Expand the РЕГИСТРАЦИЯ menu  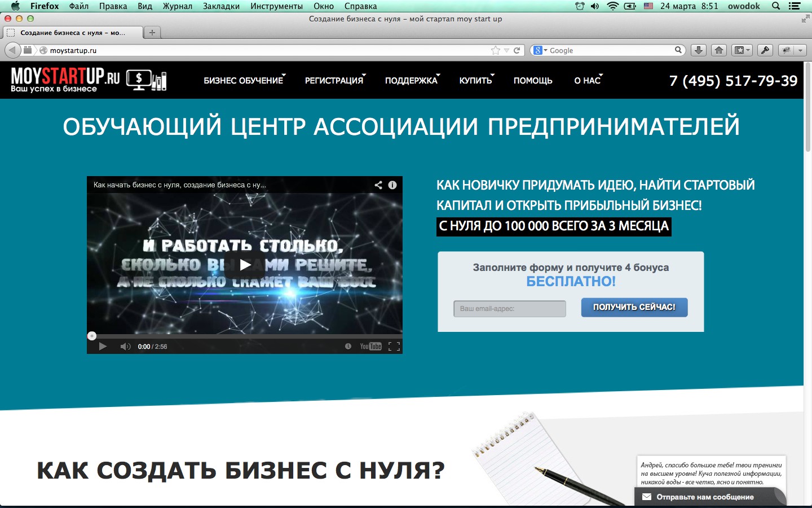335,81
